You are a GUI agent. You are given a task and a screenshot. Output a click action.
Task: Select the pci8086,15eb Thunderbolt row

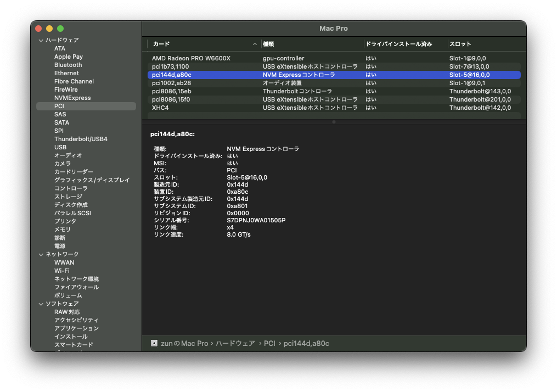tap(334, 91)
